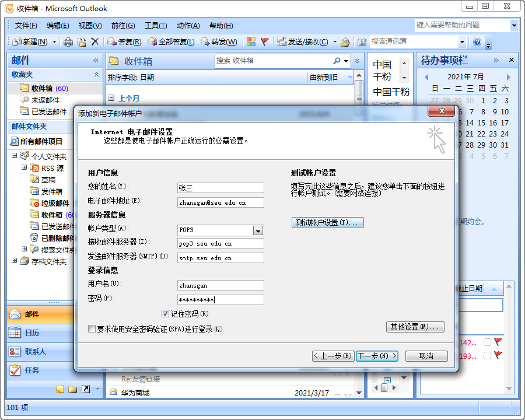This screenshot has width=525, height=420.
Task: Click the search magnifier icon in Inbox search
Action: coord(337,61)
